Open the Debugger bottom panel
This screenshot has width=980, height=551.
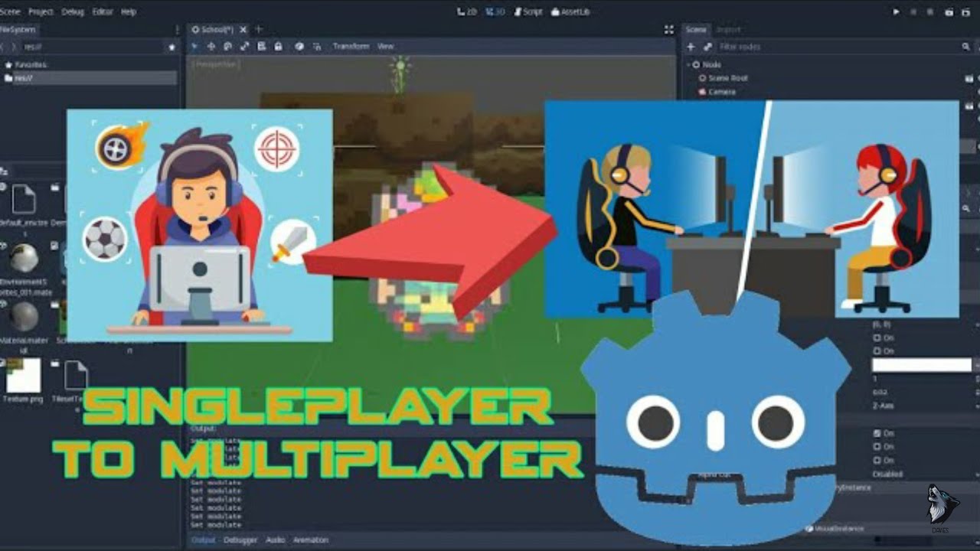click(240, 540)
